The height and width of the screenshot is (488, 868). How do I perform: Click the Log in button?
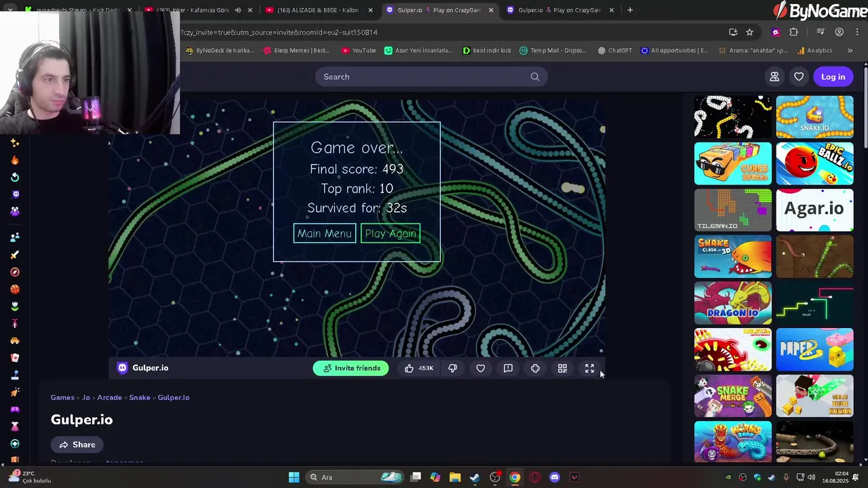click(833, 77)
